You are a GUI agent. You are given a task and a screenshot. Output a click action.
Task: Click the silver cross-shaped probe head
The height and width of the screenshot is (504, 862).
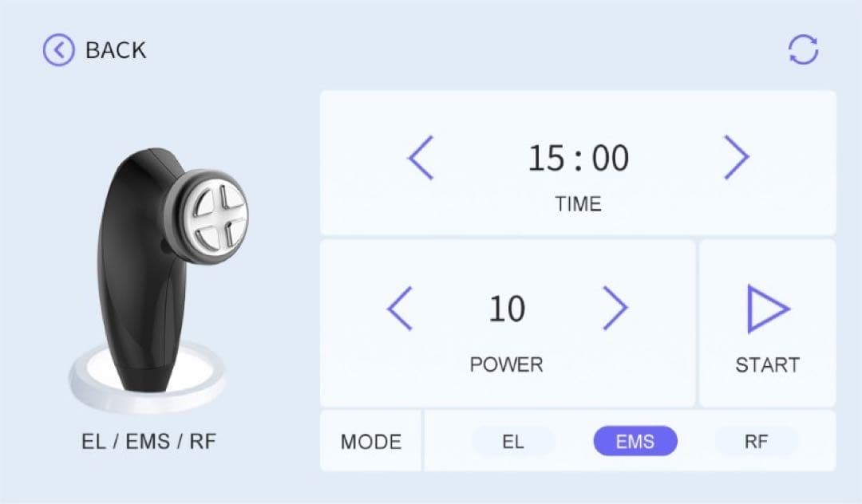point(215,210)
